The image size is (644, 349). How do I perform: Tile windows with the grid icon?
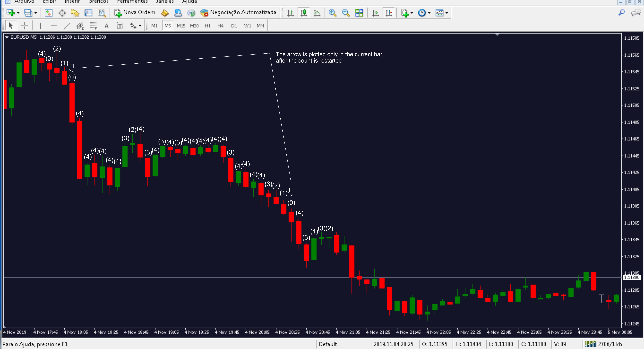359,12
